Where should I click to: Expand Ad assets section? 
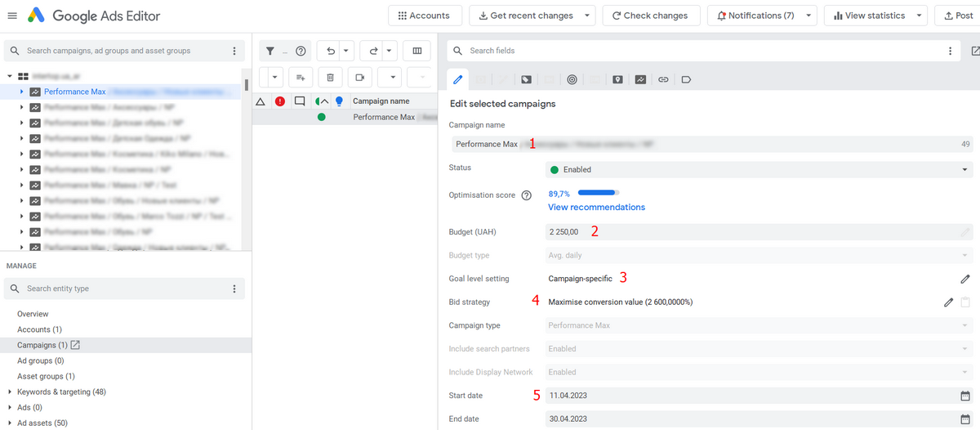pyautogui.click(x=9, y=423)
